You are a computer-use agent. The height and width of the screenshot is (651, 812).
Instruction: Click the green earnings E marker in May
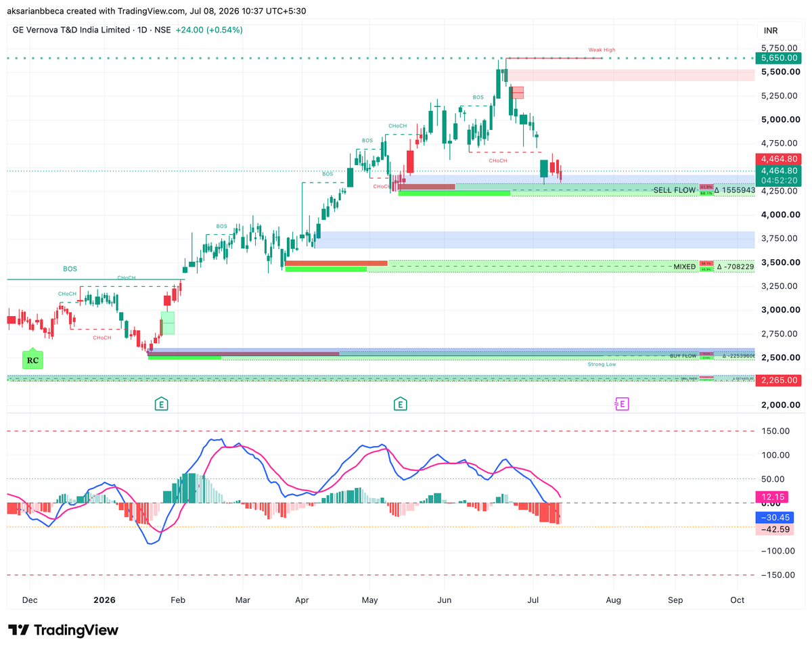tap(401, 404)
